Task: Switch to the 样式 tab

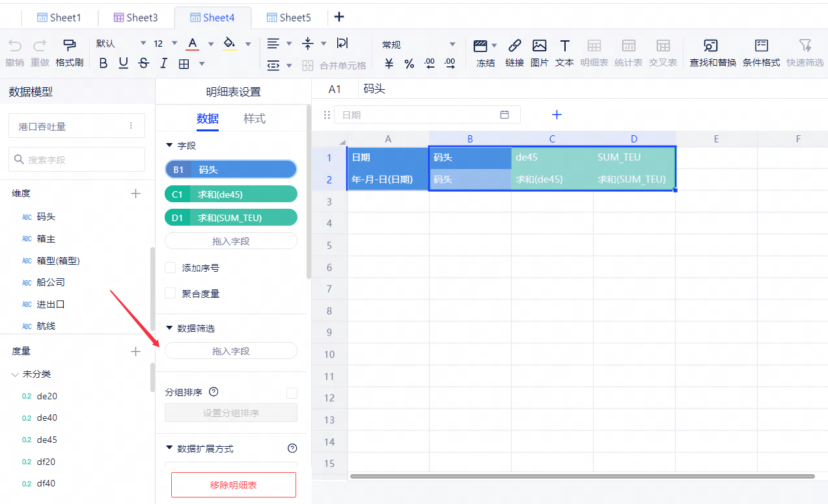Action: tap(255, 118)
